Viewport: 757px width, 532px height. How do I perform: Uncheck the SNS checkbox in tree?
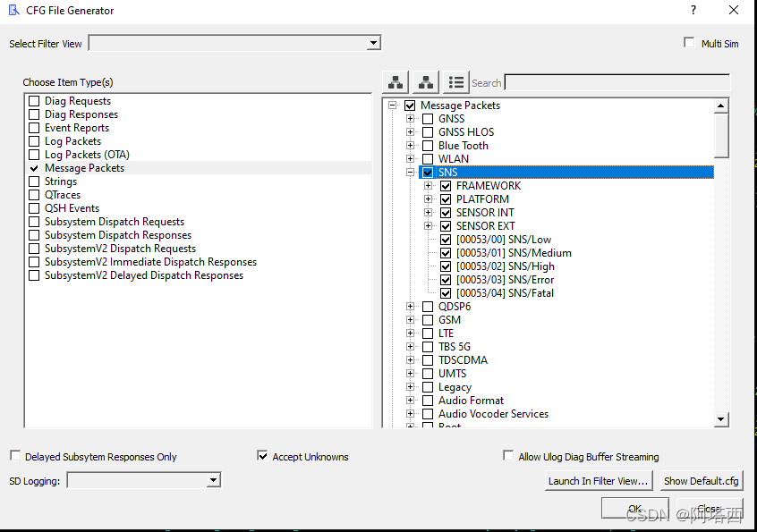click(427, 173)
